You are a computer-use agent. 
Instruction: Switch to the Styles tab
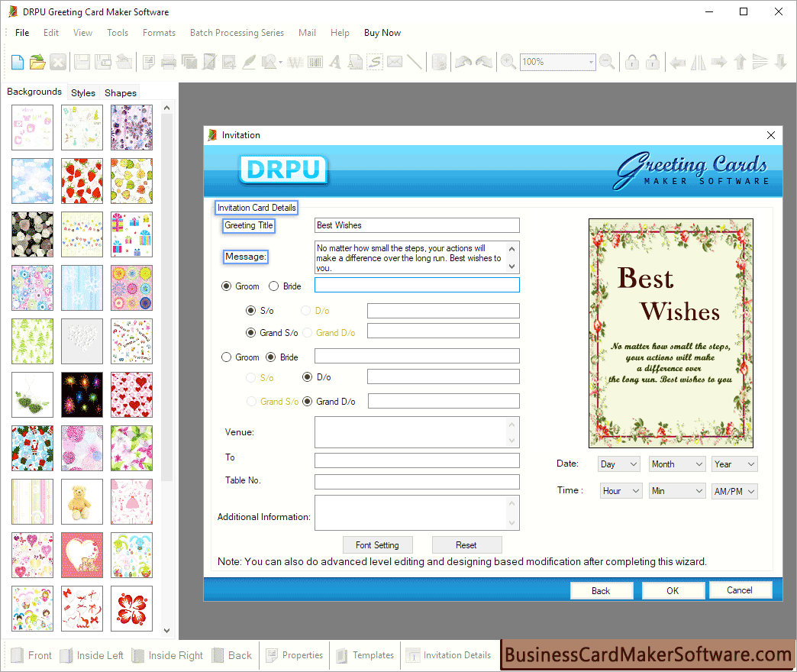83,93
